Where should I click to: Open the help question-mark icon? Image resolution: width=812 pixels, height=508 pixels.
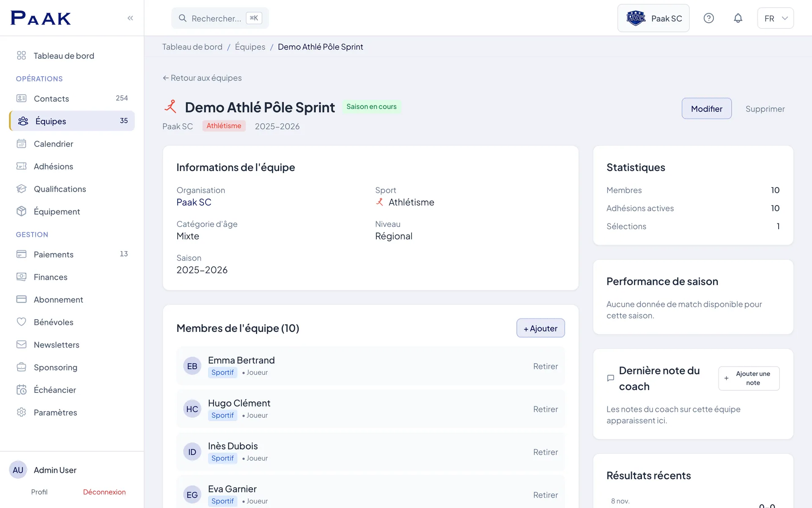pyautogui.click(x=709, y=18)
